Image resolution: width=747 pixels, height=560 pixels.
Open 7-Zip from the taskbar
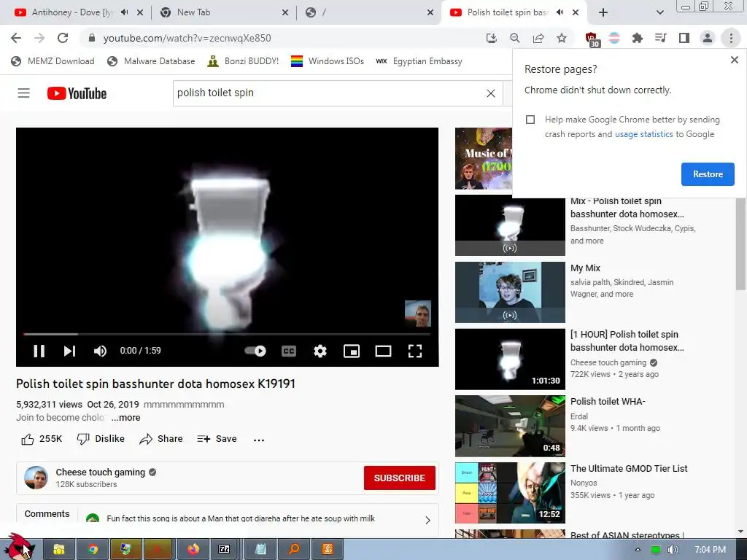click(x=224, y=550)
